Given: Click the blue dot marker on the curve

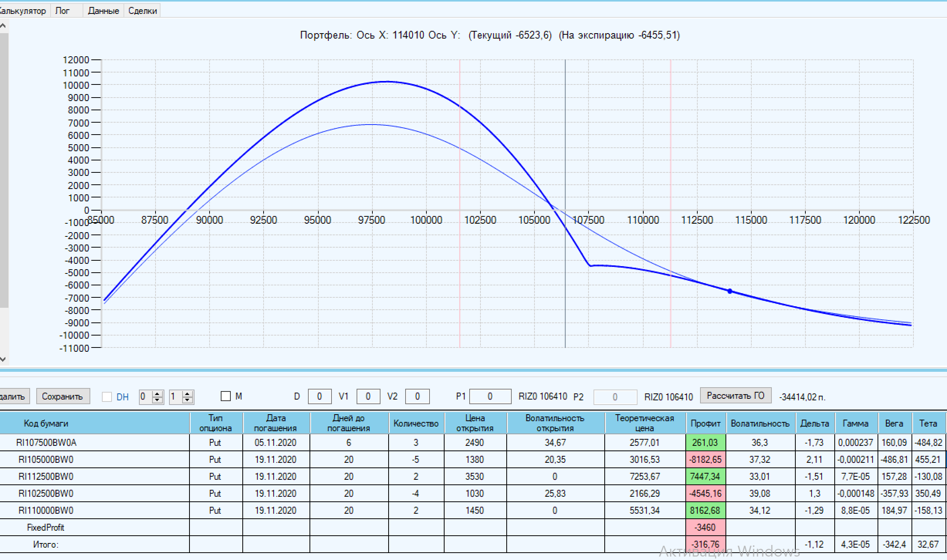Looking at the screenshot, I should (x=730, y=291).
